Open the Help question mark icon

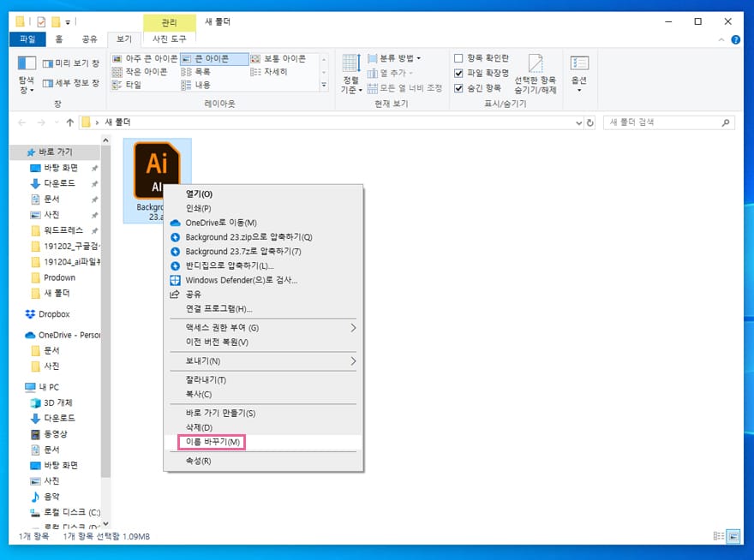click(x=736, y=40)
